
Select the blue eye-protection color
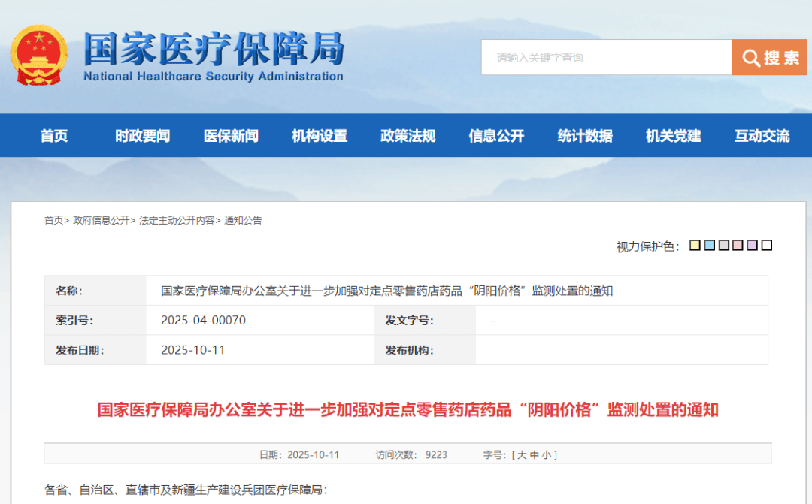(709, 245)
